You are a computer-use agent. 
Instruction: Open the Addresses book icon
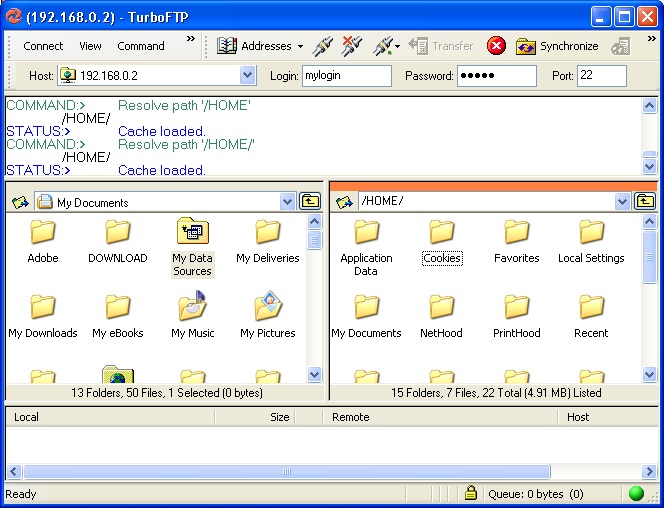227,46
